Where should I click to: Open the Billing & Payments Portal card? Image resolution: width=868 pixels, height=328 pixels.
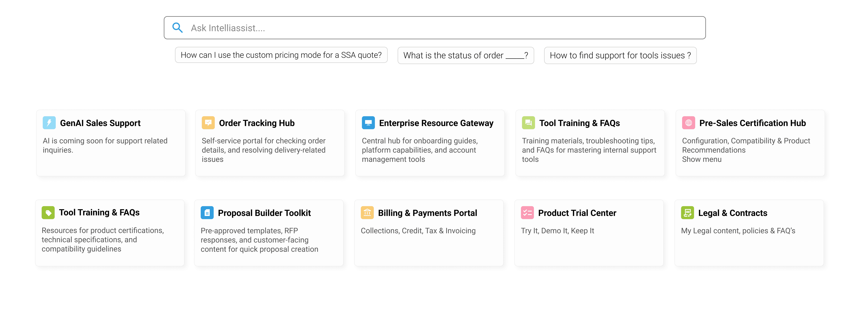(429, 233)
